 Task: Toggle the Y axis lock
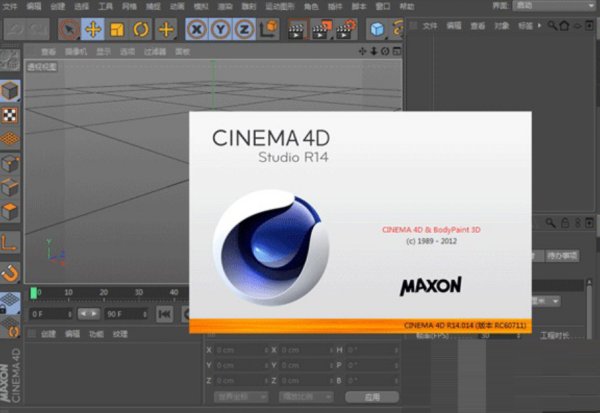(220, 29)
